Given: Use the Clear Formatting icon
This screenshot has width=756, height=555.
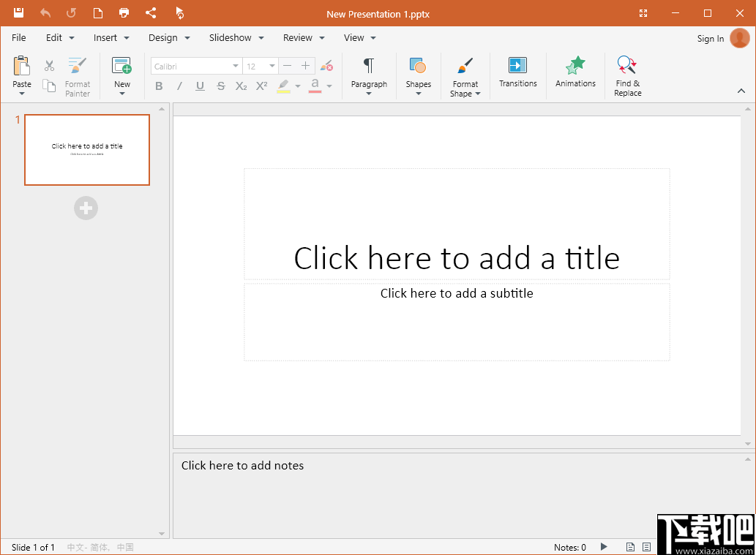Looking at the screenshot, I should pos(326,65).
